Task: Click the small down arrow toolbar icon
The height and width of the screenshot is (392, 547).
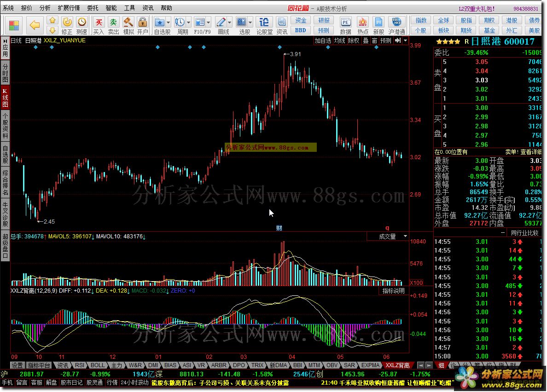Action: coord(52,30)
